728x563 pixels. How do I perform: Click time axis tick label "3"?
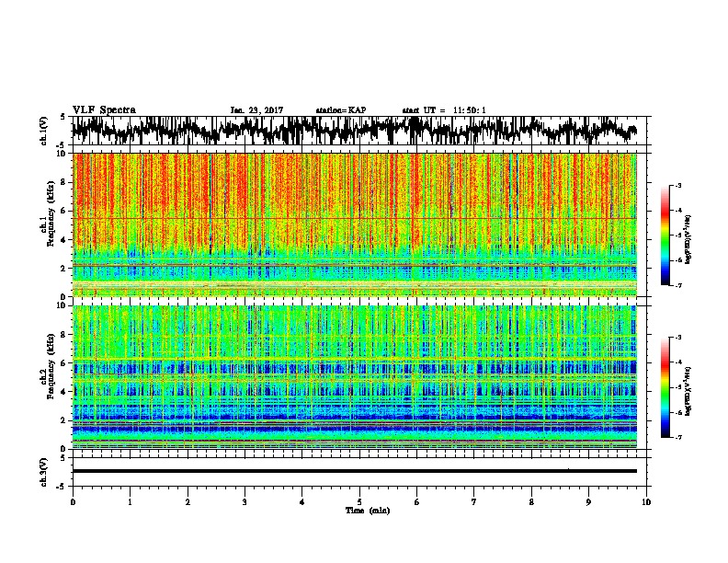[x=245, y=502]
